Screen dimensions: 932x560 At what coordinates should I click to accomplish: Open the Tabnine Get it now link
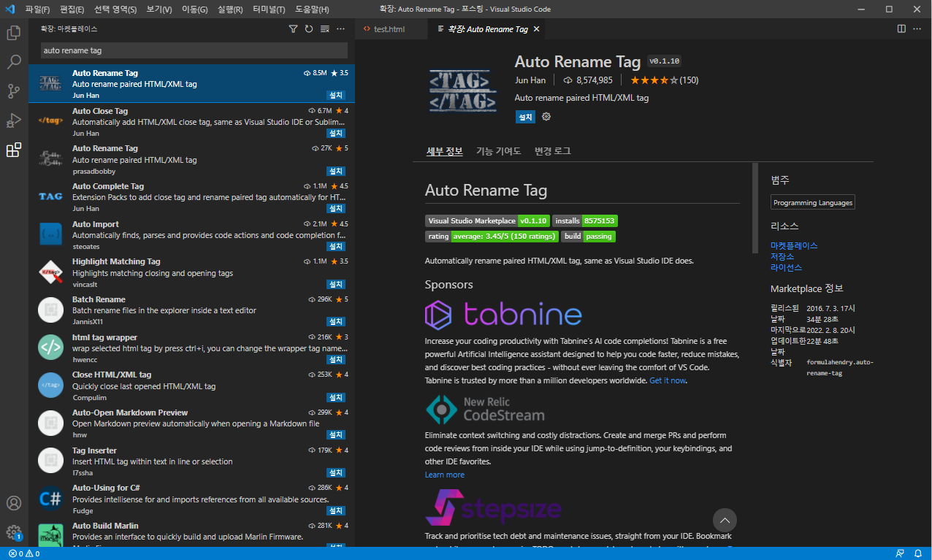(x=667, y=380)
